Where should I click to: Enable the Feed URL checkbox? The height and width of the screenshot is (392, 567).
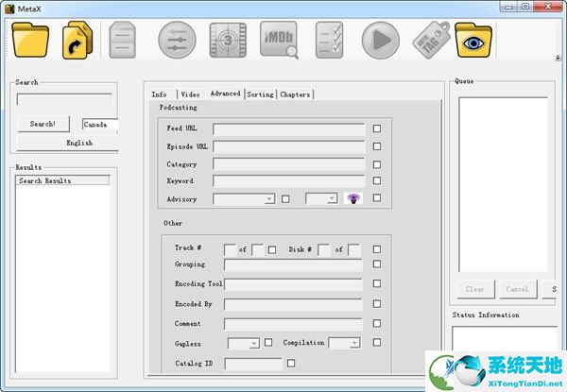coord(377,128)
